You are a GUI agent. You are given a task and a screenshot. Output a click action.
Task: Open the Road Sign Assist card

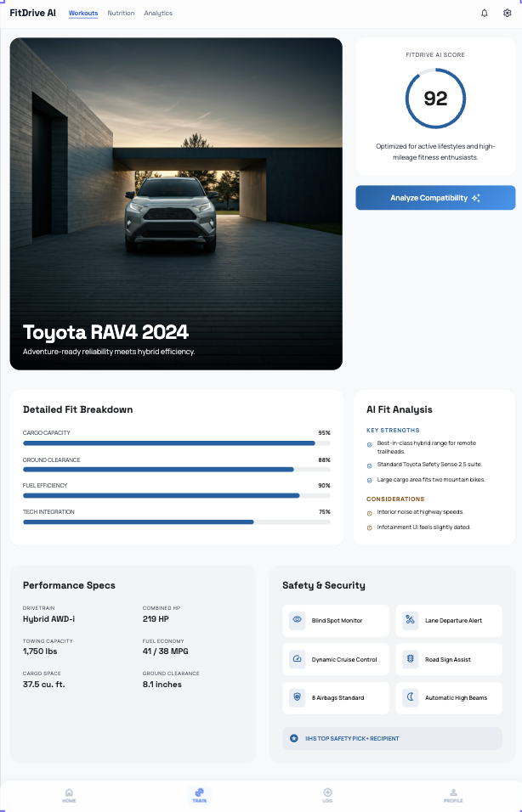[x=449, y=659]
